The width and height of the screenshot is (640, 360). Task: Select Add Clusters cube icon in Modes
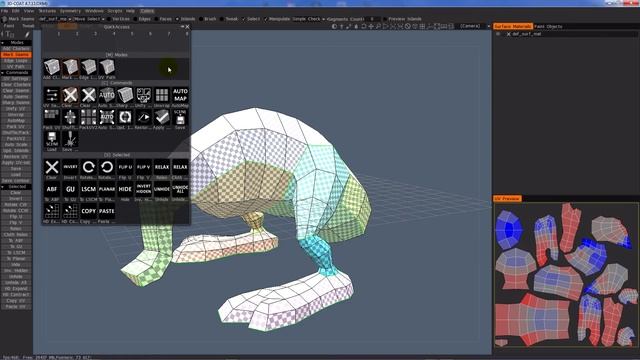click(x=52, y=67)
